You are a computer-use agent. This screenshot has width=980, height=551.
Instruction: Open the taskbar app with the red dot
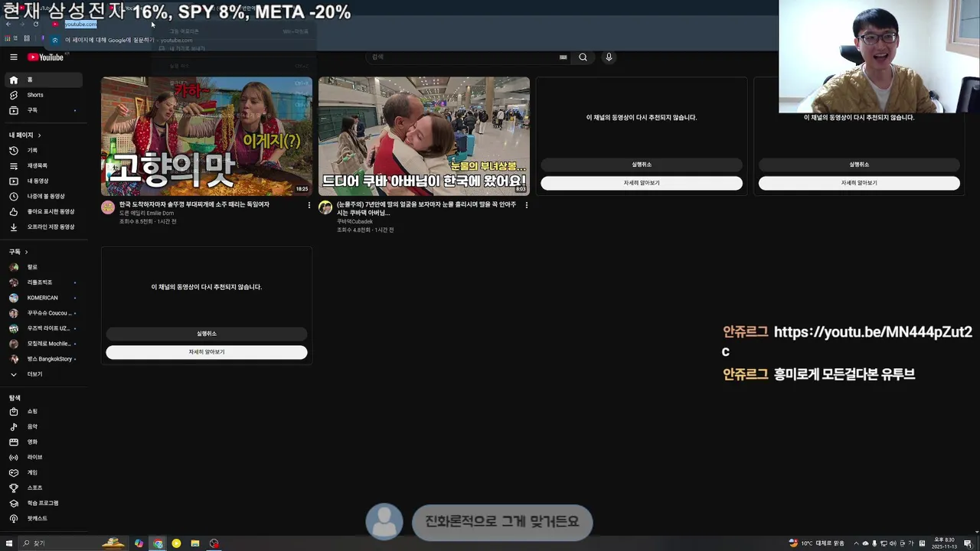[214, 543]
